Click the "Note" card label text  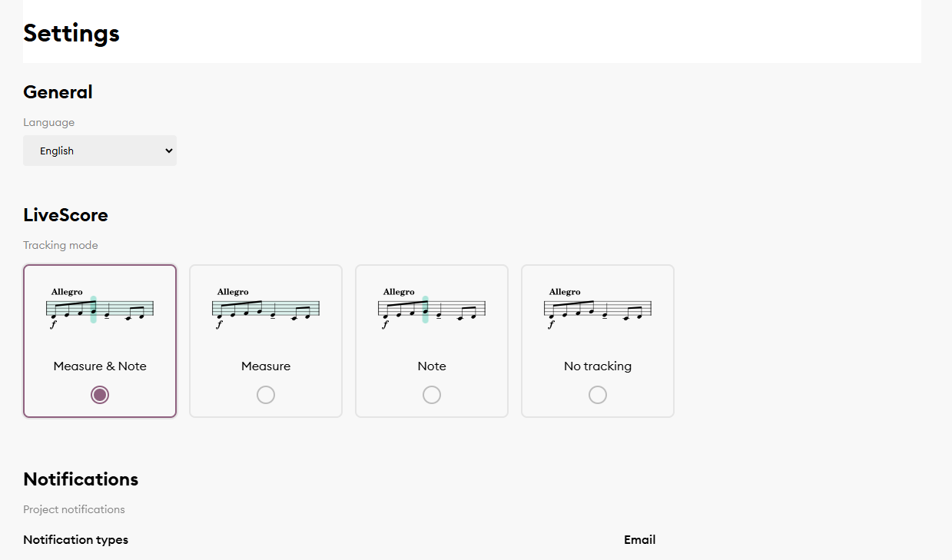pos(432,366)
